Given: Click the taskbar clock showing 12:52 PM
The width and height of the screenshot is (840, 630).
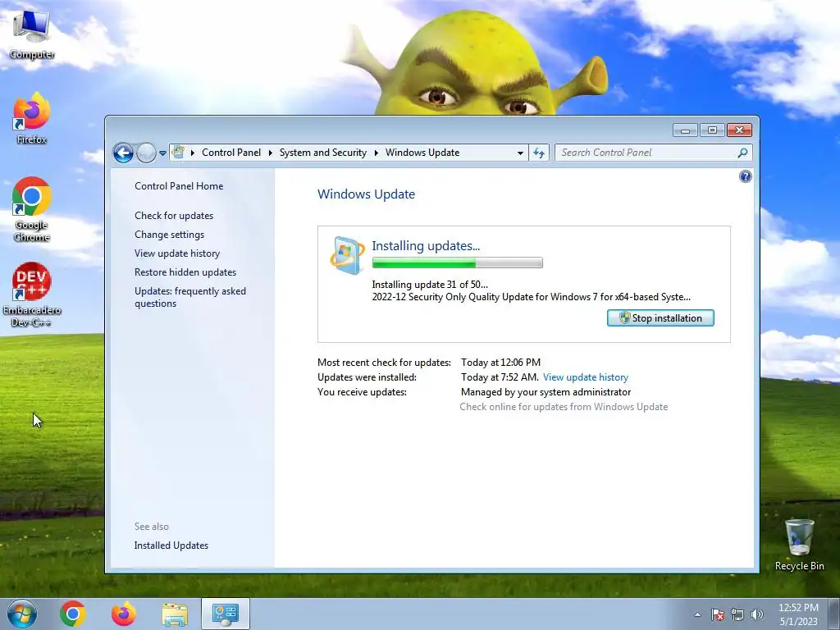Looking at the screenshot, I should point(798,614).
